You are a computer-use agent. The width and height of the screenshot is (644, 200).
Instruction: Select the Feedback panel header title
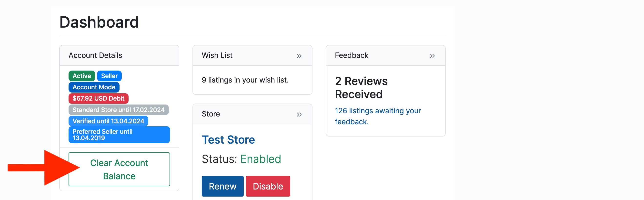(351, 55)
